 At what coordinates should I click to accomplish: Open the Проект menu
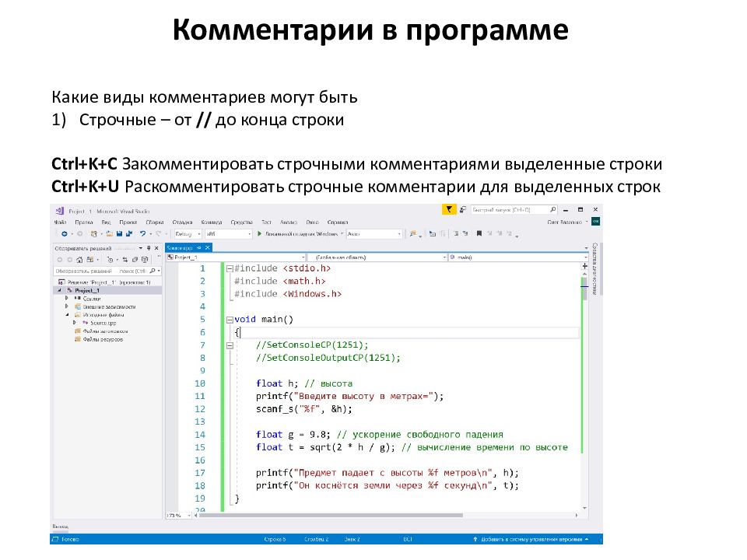click(128, 222)
